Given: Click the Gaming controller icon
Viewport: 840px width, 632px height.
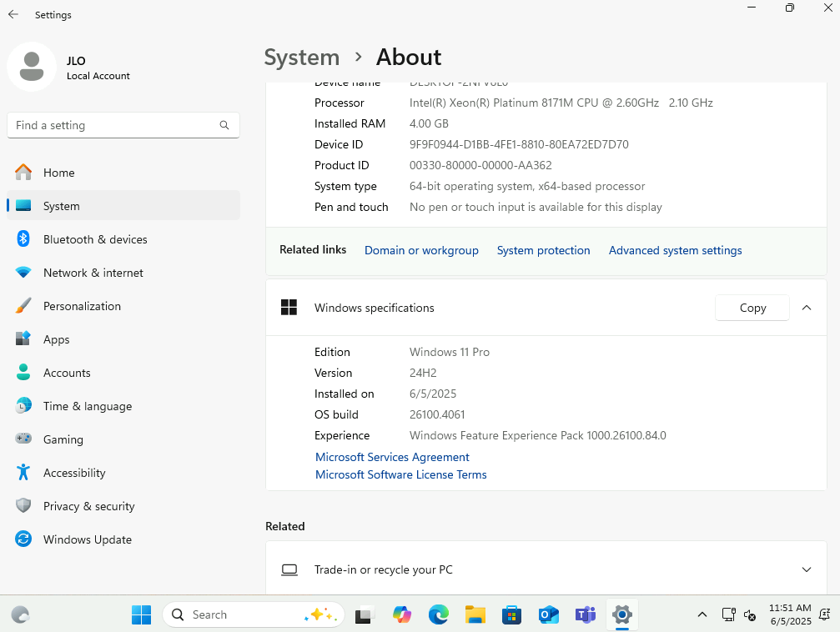Looking at the screenshot, I should [x=23, y=439].
